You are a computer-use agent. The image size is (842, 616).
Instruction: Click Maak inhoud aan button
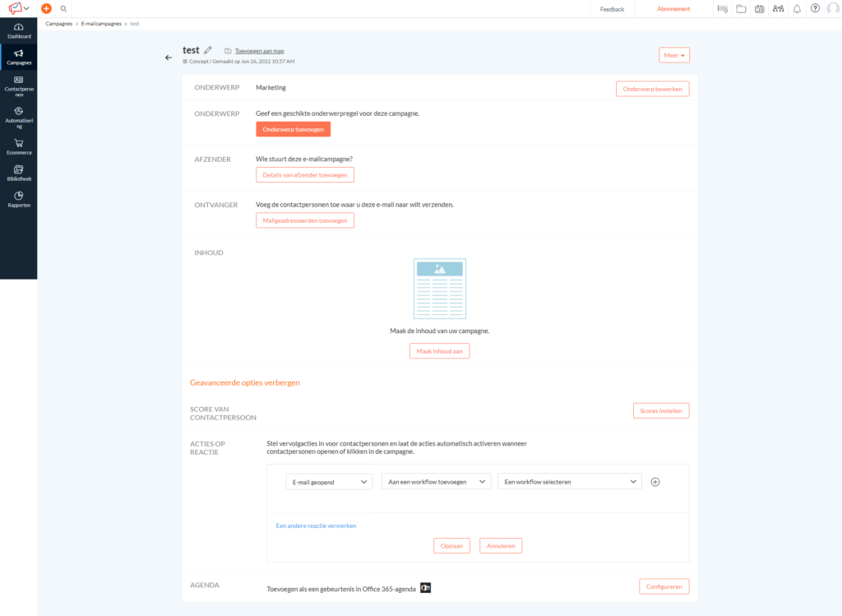439,351
